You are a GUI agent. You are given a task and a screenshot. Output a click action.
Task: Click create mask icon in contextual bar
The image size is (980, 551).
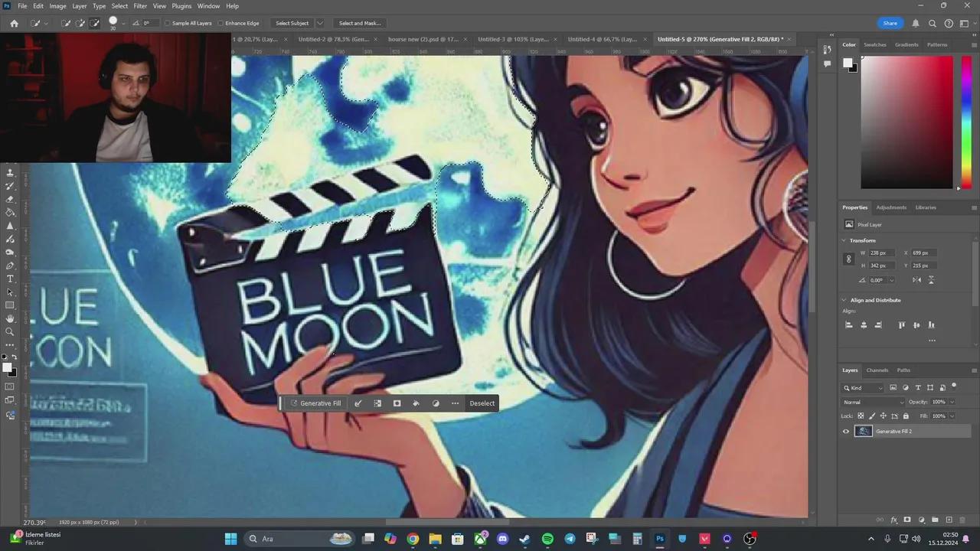(x=397, y=403)
